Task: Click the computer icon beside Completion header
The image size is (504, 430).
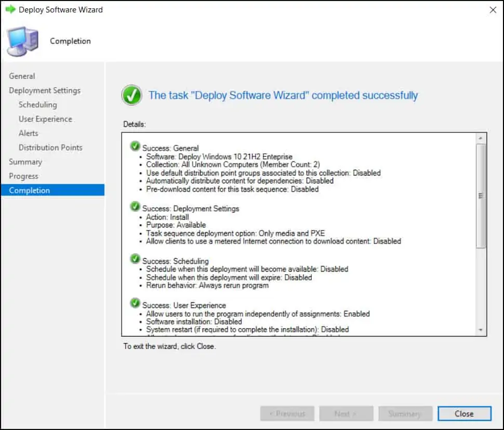Action: tap(22, 42)
